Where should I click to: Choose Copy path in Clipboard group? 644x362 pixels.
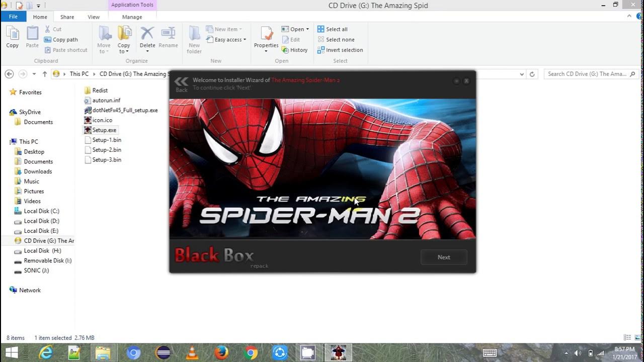[61, 40]
